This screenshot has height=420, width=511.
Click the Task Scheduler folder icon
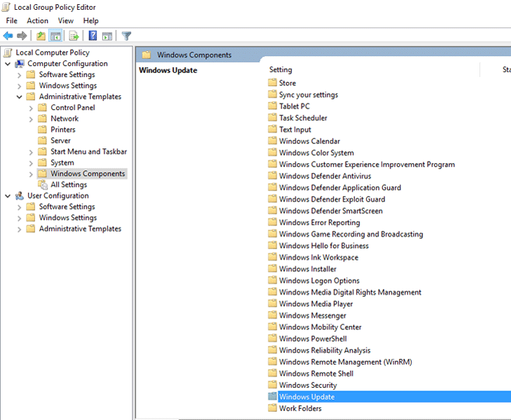(272, 118)
